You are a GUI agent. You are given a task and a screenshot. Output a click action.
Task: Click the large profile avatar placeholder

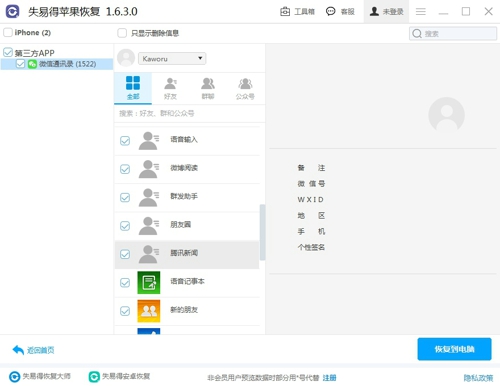click(x=446, y=115)
